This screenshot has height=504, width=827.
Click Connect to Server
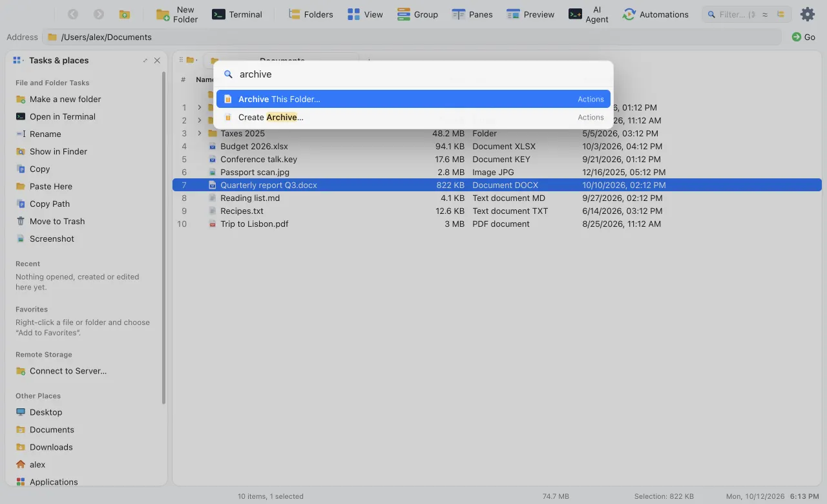(x=61, y=371)
